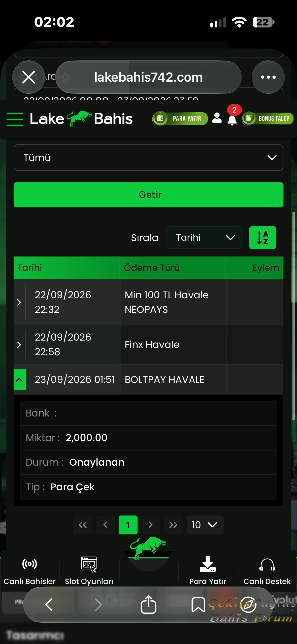The height and width of the screenshot is (644, 297).
Task: Expand the 22/09/2026 22:58 row
Action: pos(19,344)
